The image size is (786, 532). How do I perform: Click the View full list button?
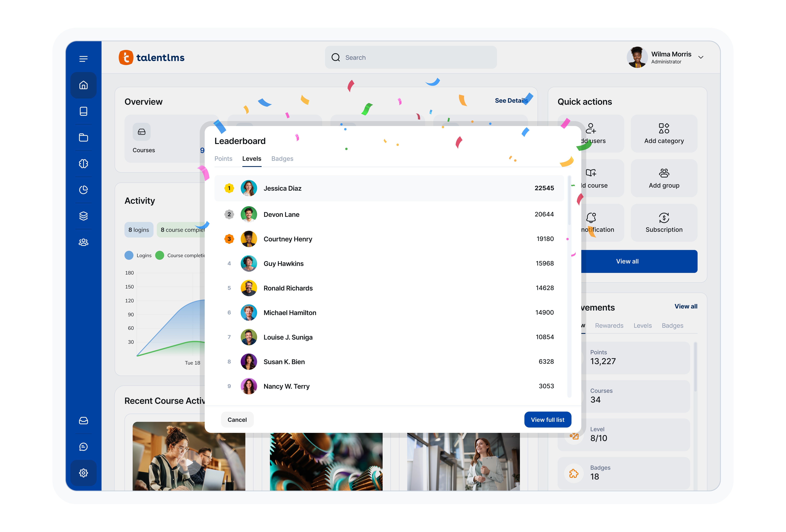[548, 419]
